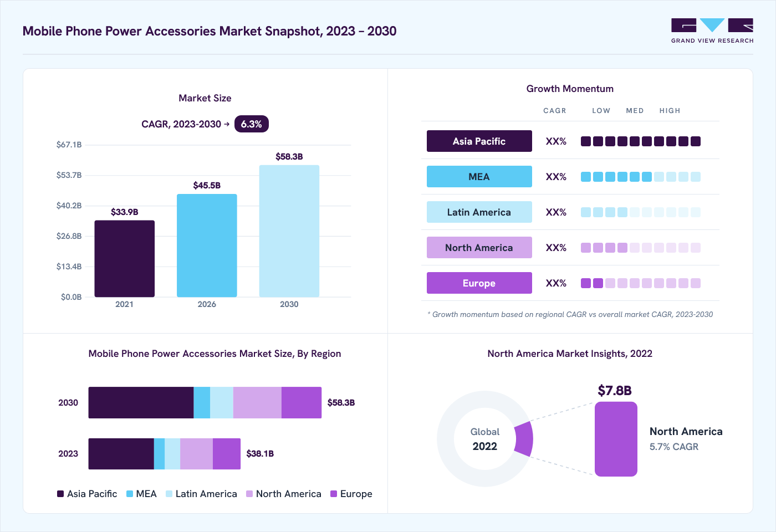Click the dark 2021 market size column
The height and width of the screenshot is (532, 776).
coord(125,259)
